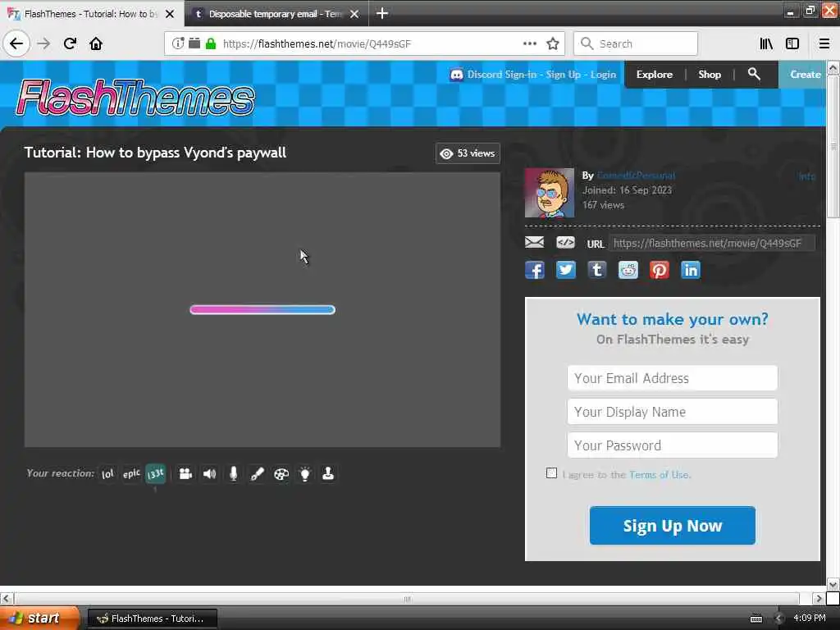This screenshot has height=630, width=840.
Task: Close the Disposable temporary email tab
Action: pyautogui.click(x=354, y=14)
